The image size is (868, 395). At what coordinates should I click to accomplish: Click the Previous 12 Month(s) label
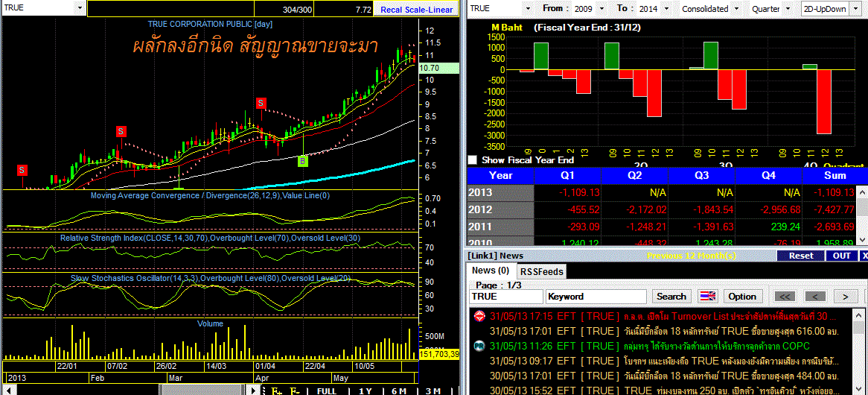click(x=692, y=256)
